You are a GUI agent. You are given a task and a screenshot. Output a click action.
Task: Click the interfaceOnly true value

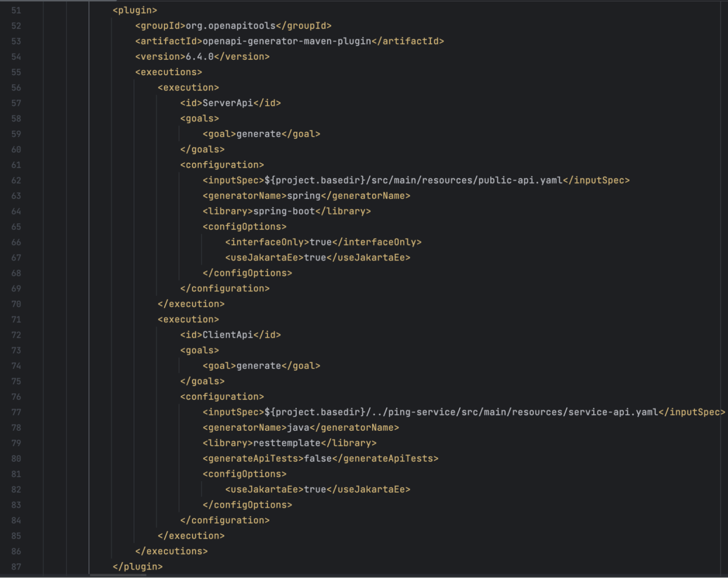(x=321, y=242)
